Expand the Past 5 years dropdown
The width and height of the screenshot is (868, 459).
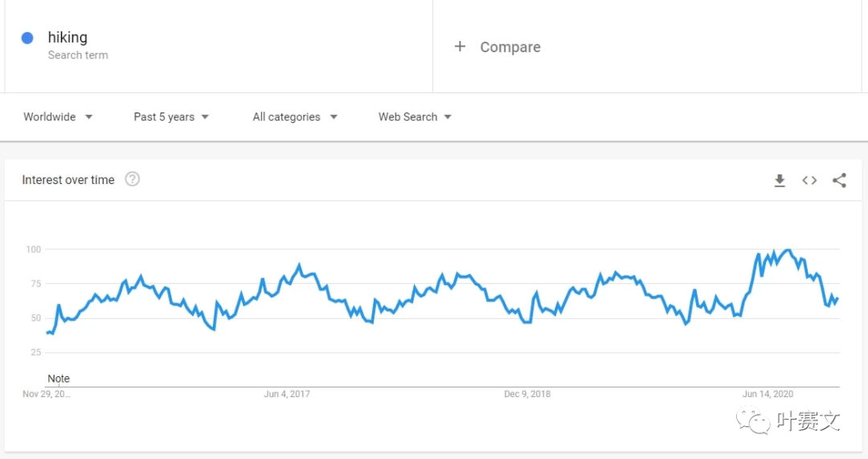[x=171, y=117]
